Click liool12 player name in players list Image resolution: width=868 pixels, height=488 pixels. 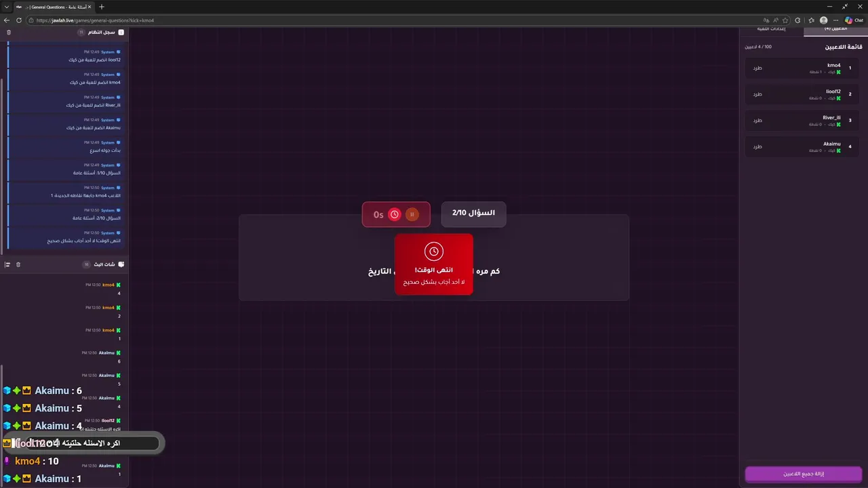833,91
